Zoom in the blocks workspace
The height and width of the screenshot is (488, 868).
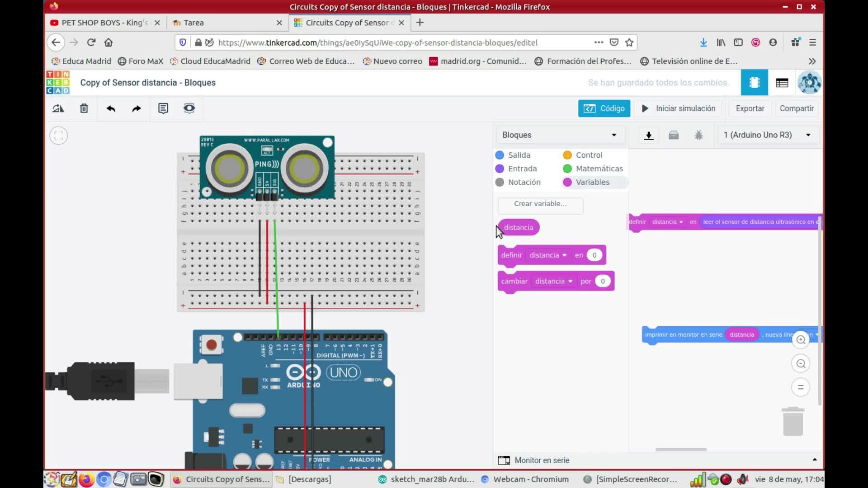point(801,340)
